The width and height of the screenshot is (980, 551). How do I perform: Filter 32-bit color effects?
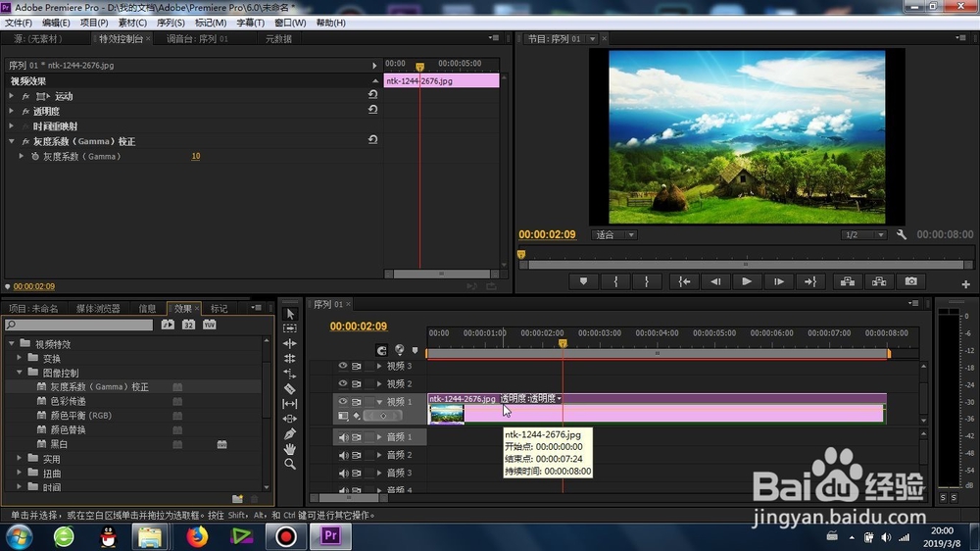(189, 325)
